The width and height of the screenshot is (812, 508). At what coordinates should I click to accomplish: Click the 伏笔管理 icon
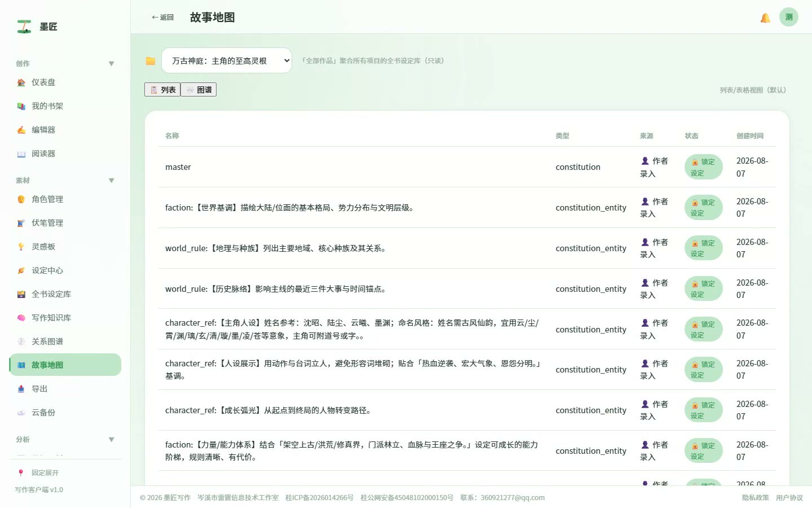21,223
